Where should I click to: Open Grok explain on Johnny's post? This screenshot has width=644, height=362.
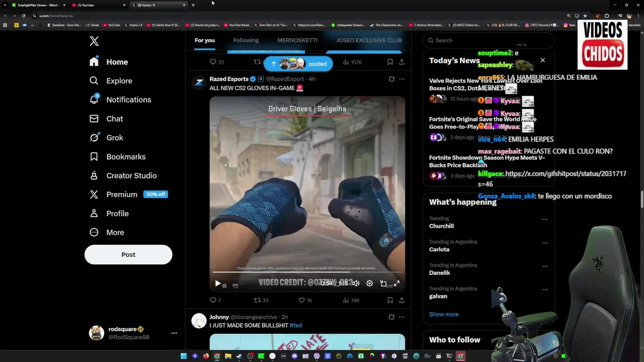click(x=391, y=317)
